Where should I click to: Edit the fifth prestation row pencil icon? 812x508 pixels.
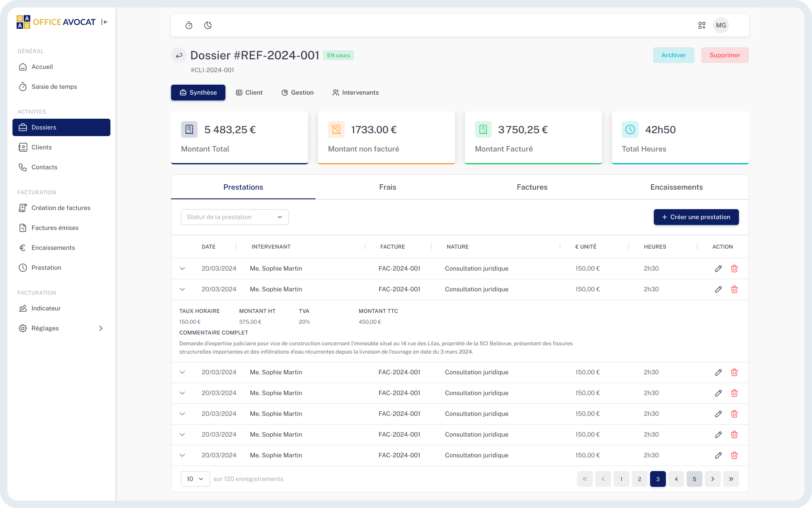[x=719, y=414]
